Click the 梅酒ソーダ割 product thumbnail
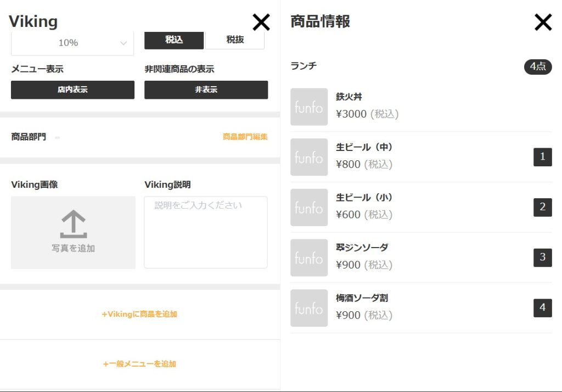This screenshot has width=562, height=392. (x=309, y=308)
